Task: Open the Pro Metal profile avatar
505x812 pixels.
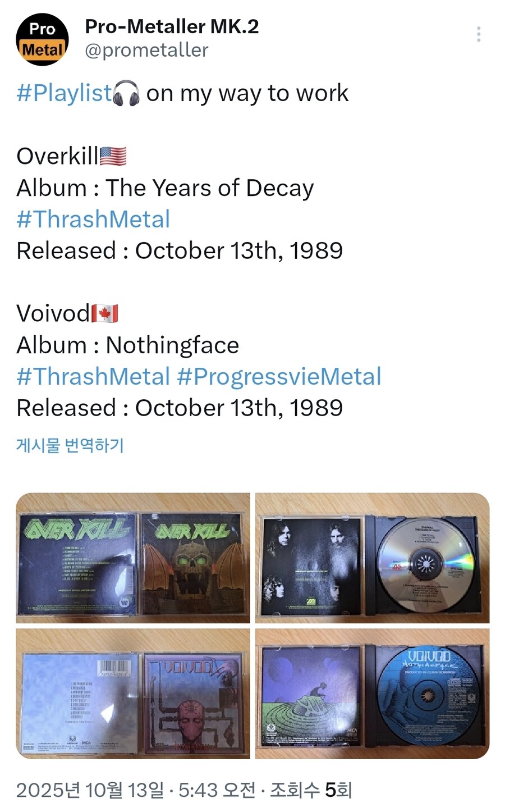Action: tap(43, 40)
